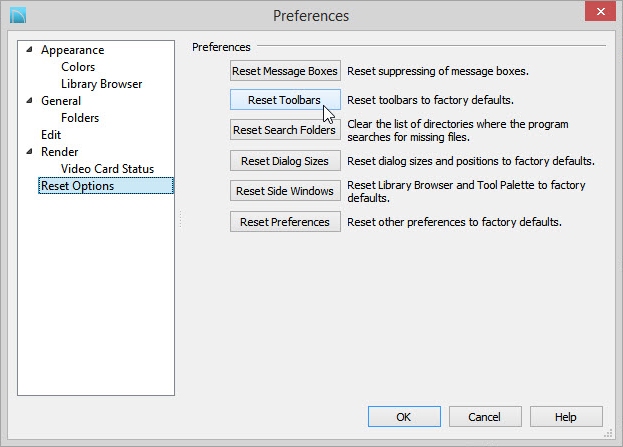Click the Reset Preferences button
Image resolution: width=623 pixels, height=447 pixels.
285,221
